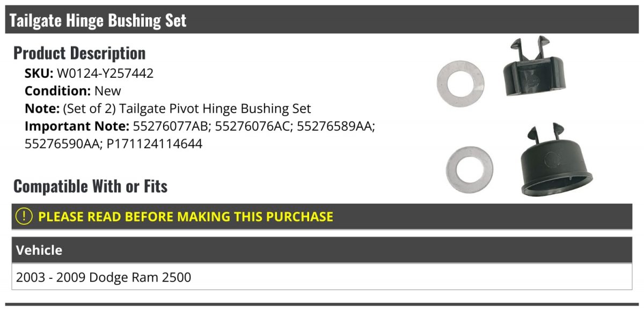Click the upper metal washer image

[460, 82]
